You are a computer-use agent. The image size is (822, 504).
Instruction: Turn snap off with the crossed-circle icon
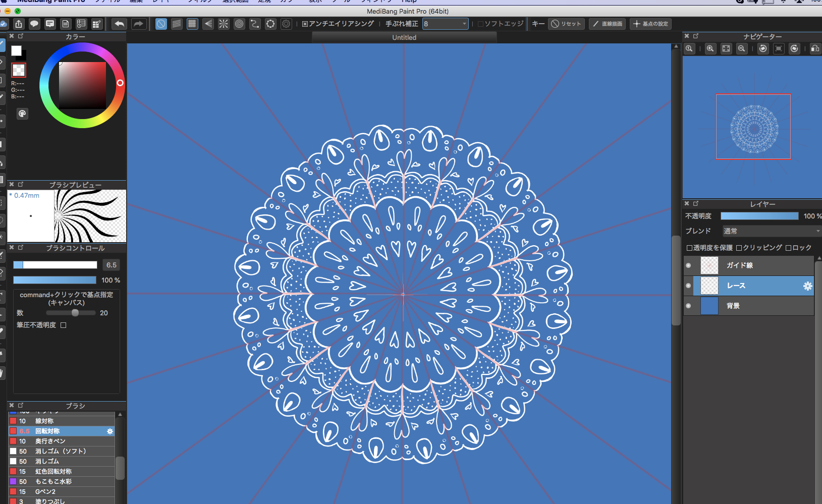click(x=161, y=24)
